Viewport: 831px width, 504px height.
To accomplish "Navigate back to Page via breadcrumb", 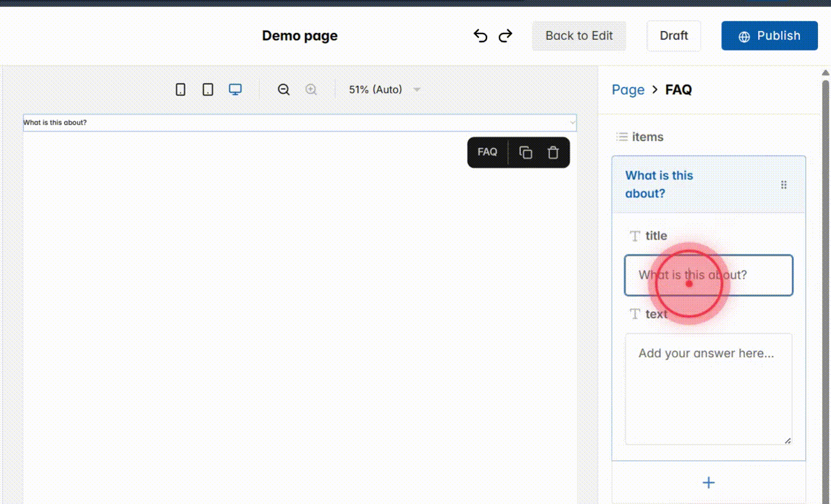I will point(628,89).
